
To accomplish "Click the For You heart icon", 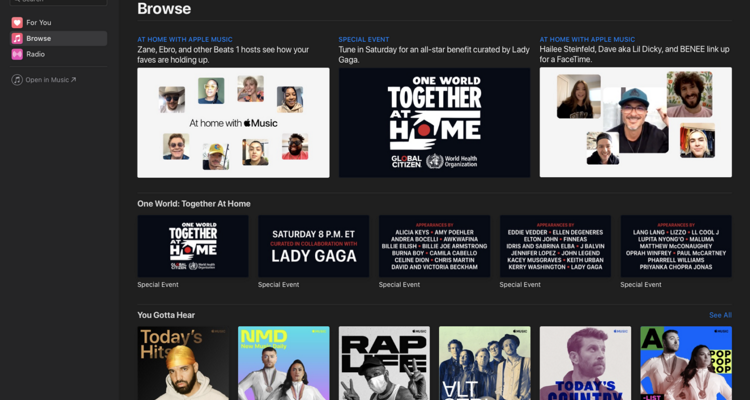I will point(17,22).
